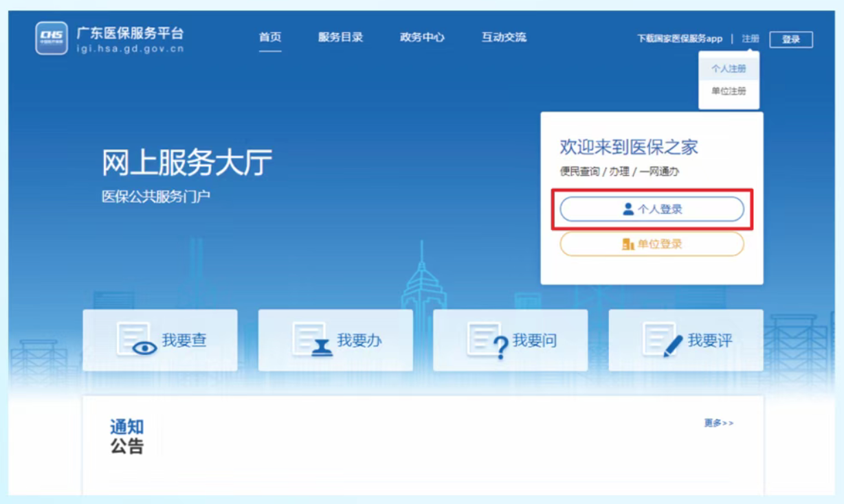Click the eye icon on 我要查 card
The height and width of the screenshot is (504, 844).
click(144, 347)
